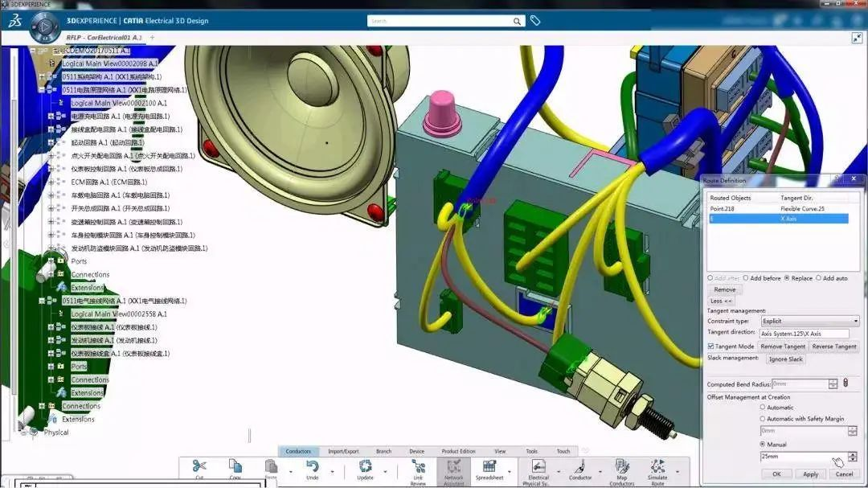This screenshot has height=488, width=868.
Task: Run the Simulate Route tool
Action: point(657,466)
